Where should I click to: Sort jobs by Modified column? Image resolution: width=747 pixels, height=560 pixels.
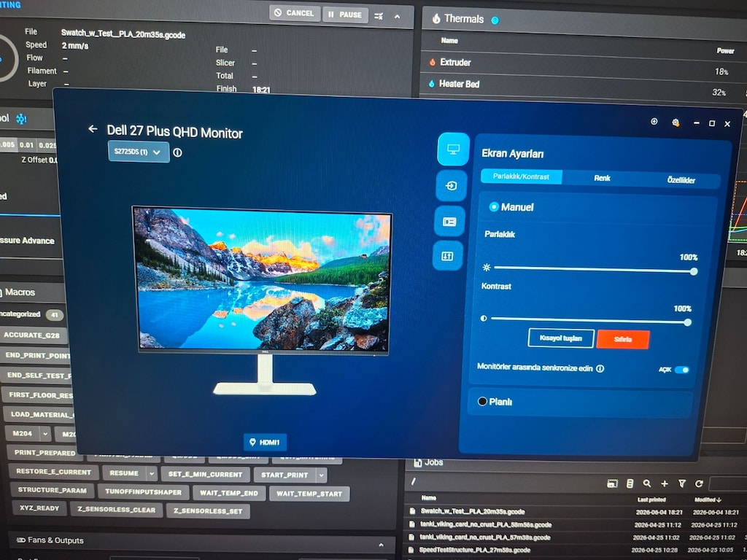pos(708,499)
